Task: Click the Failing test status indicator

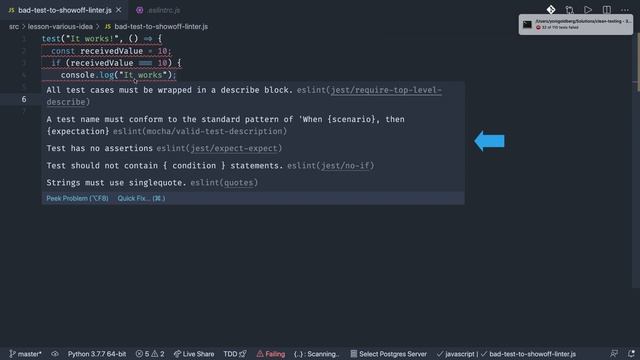Action: [x=271, y=354]
